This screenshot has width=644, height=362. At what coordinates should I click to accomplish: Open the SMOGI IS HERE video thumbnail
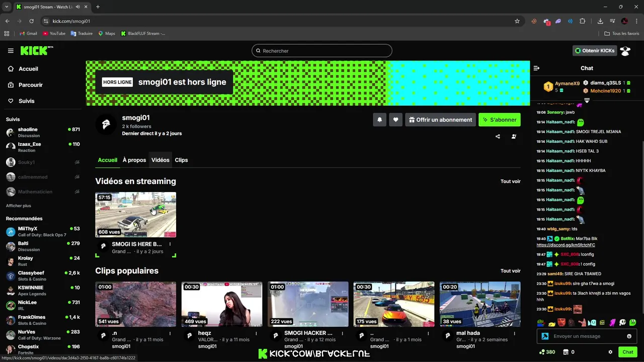(136, 215)
